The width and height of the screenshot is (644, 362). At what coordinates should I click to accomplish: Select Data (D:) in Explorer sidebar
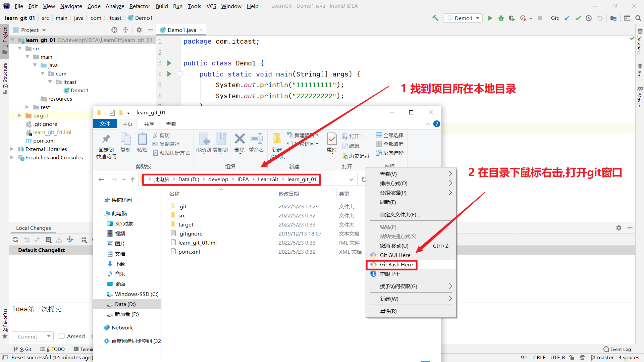click(127, 304)
